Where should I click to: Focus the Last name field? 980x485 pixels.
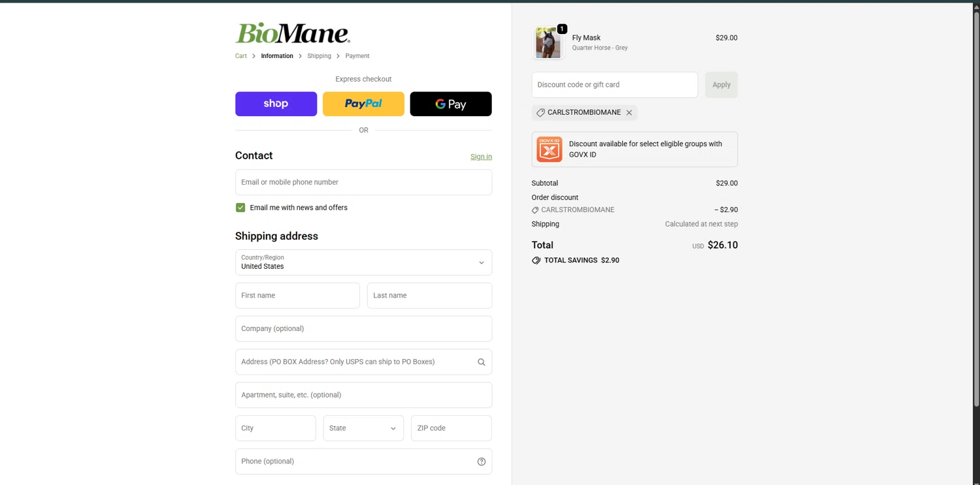[x=429, y=296]
